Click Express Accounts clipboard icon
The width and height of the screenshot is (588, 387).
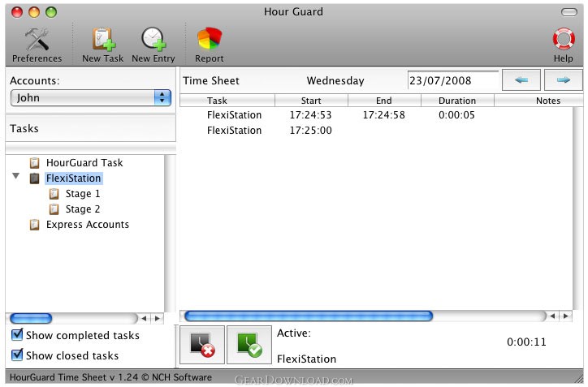[34, 225]
